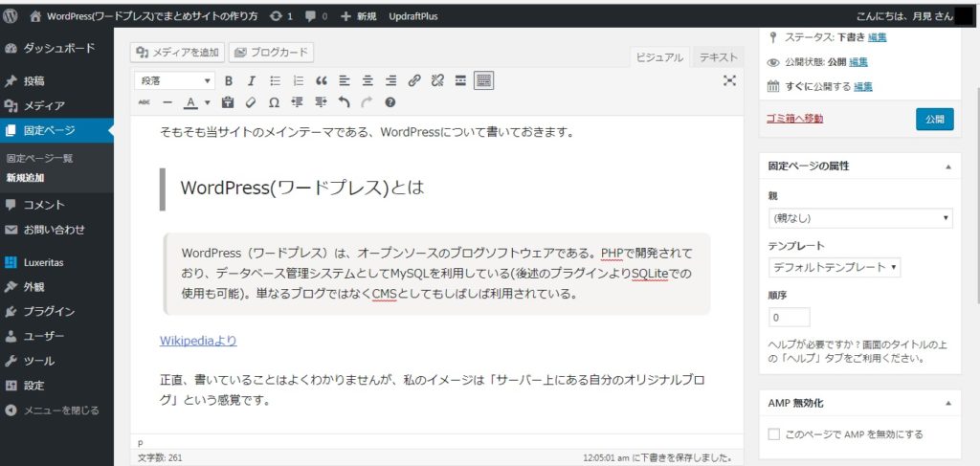The height and width of the screenshot is (466, 980).
Task: Switch to the Visual editor tab
Action: pos(659,56)
